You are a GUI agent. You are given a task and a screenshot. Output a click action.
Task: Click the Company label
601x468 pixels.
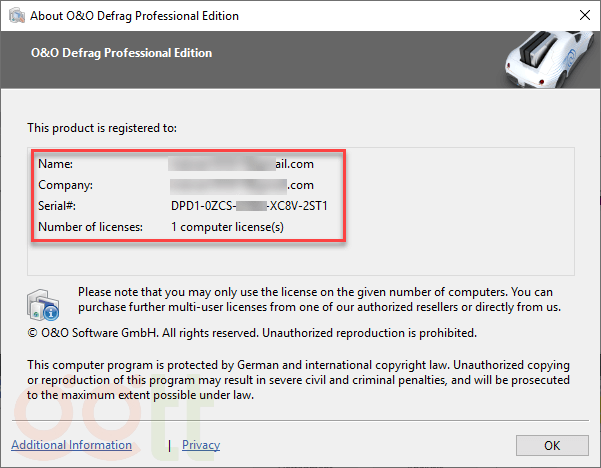pos(65,185)
